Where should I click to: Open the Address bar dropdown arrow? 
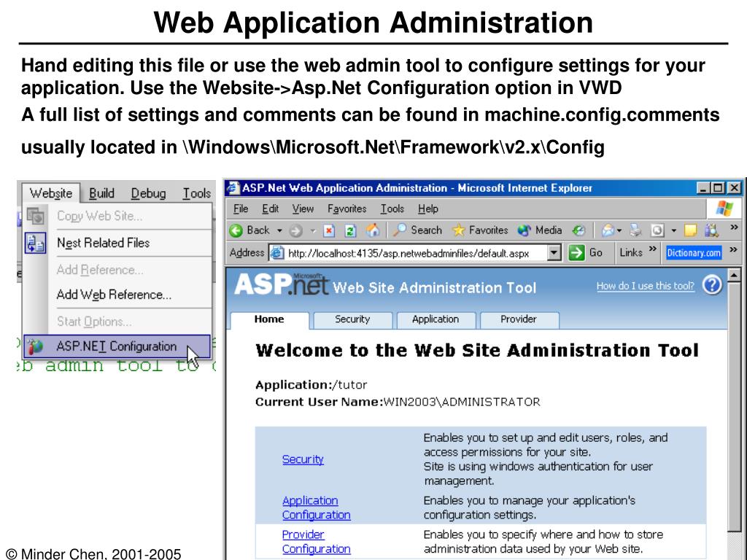click(554, 253)
